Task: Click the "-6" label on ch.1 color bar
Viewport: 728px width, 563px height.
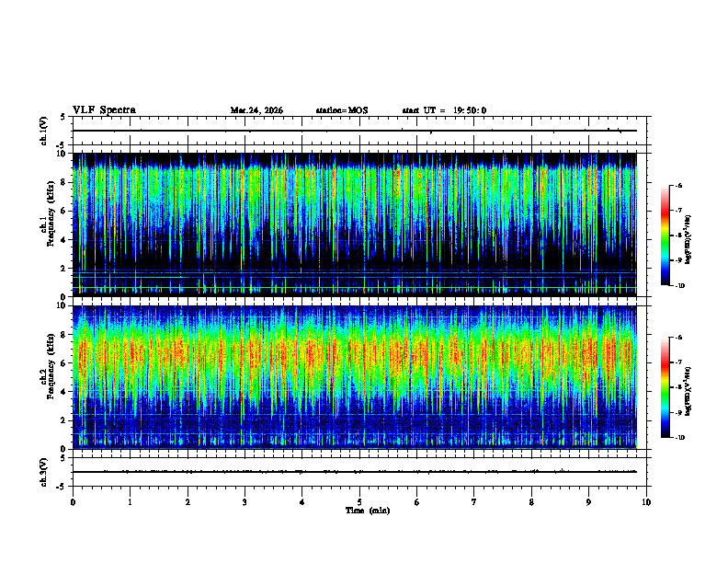Action: point(678,185)
